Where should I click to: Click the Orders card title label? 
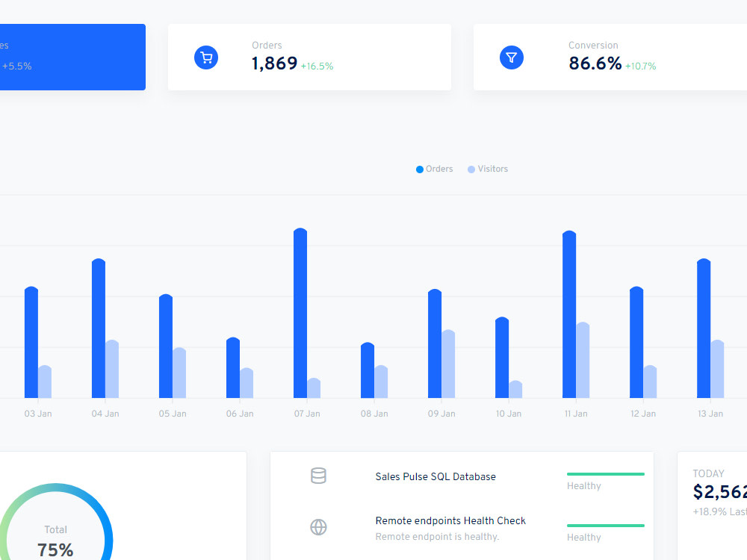coord(267,46)
